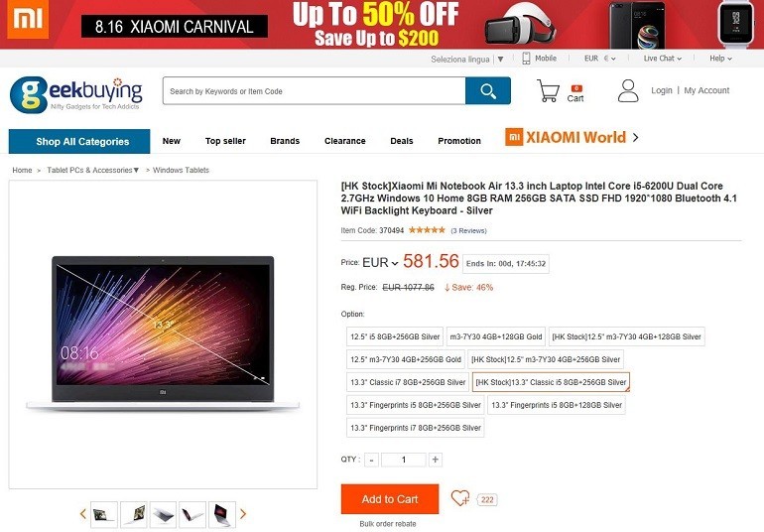Select the 12.5" i5 8GB+256GB Silver option
This screenshot has width=764, height=532.
point(395,336)
